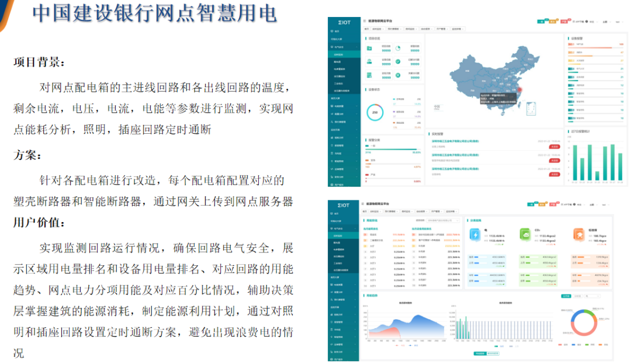This screenshot has height=364, width=631.
Task: Click the green checkmark circle icon
Action: point(398,61)
